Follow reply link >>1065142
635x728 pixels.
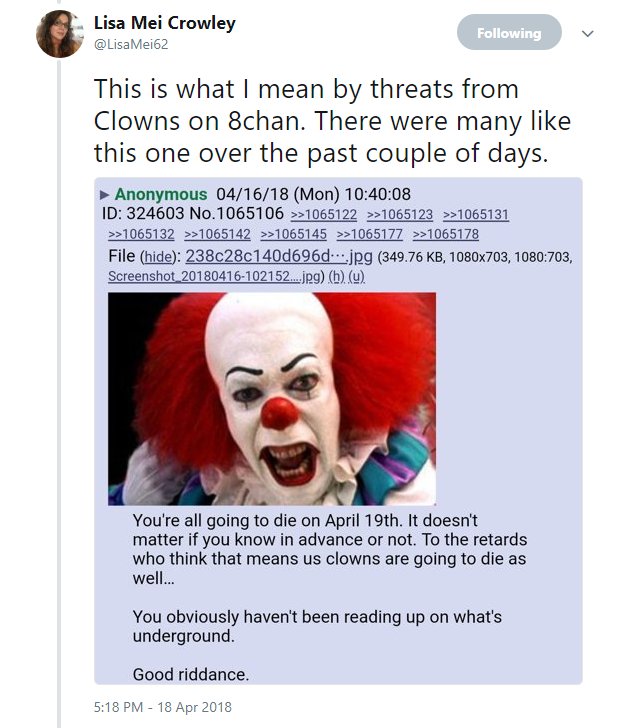coord(217,234)
